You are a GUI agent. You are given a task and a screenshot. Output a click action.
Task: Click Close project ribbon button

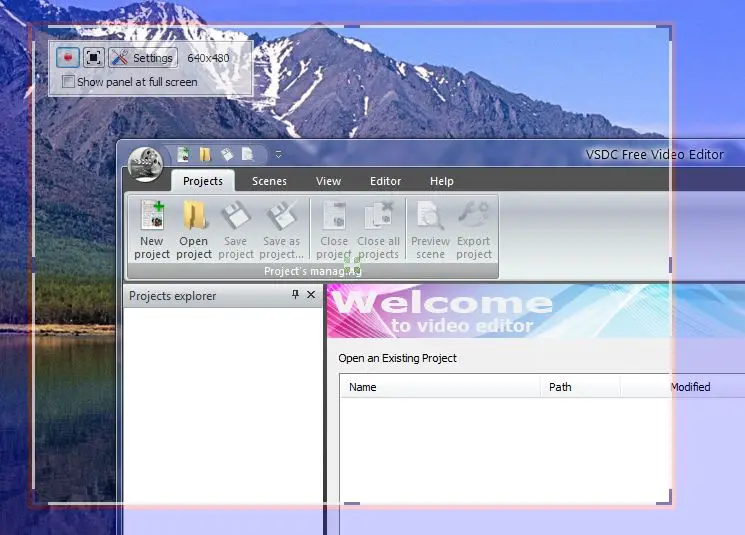pos(334,230)
